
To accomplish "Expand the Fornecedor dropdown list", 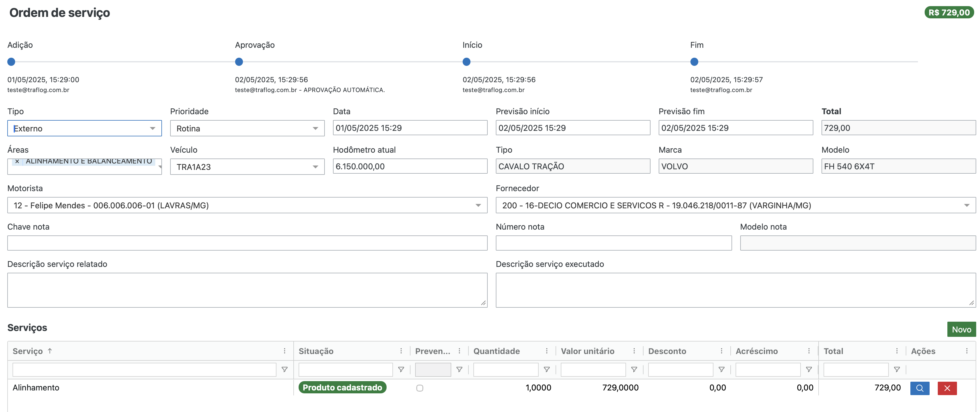I will point(966,205).
